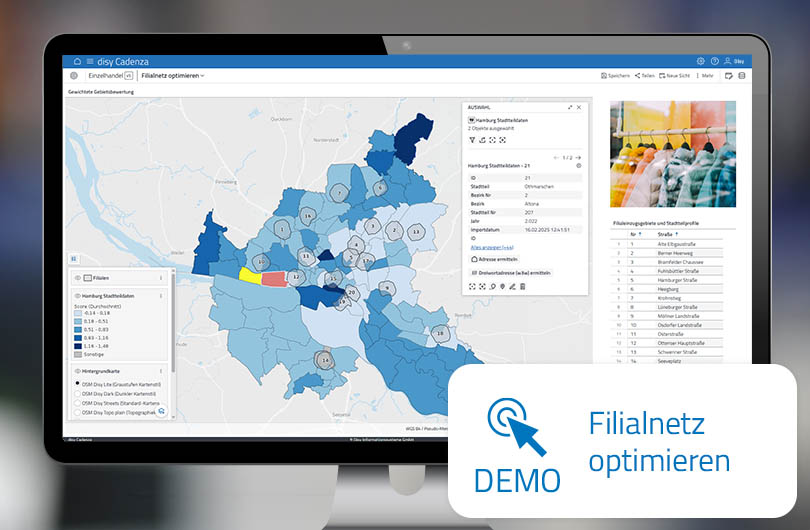Select OSM Disy Topo plain background
The height and width of the screenshot is (530, 810).
pos(77,412)
